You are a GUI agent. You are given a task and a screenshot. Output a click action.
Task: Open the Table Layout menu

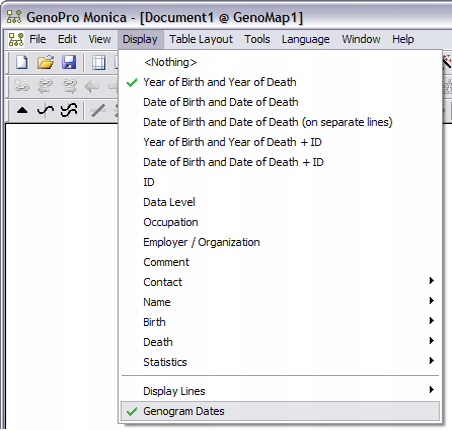tap(201, 39)
